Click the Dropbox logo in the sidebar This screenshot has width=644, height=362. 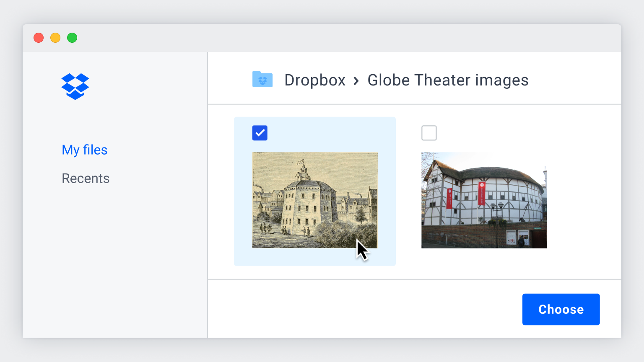(75, 86)
